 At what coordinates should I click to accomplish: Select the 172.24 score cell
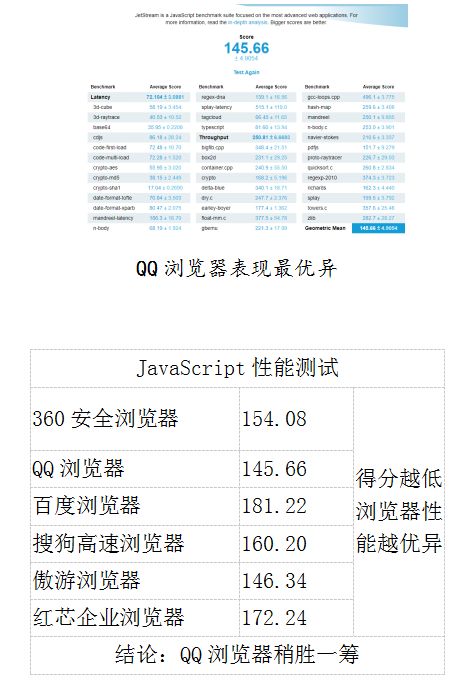tap(297, 618)
